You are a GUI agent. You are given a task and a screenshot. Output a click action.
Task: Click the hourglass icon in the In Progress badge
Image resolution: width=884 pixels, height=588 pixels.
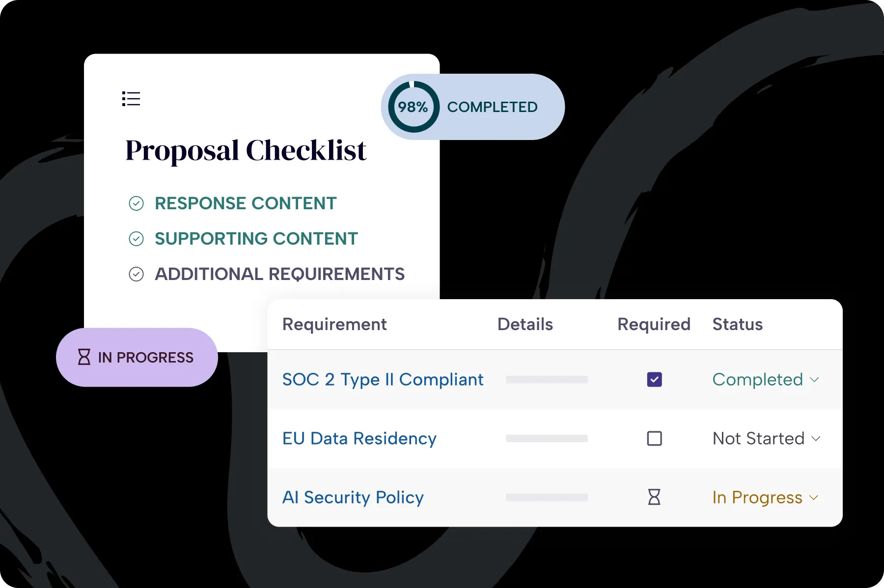[x=84, y=357]
